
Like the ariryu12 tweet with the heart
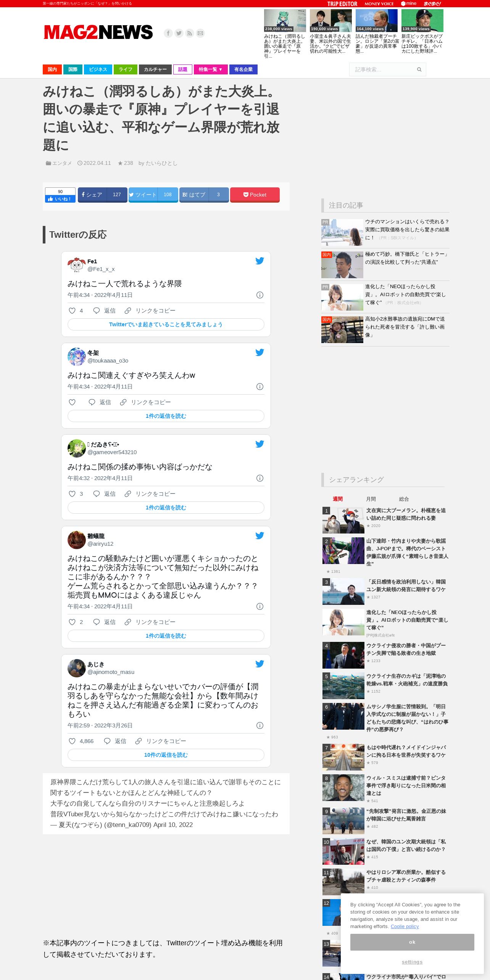tap(72, 622)
